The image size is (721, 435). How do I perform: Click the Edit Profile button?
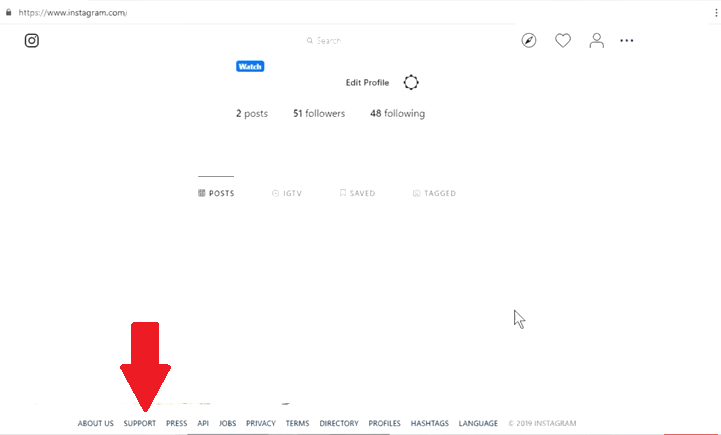(x=367, y=83)
